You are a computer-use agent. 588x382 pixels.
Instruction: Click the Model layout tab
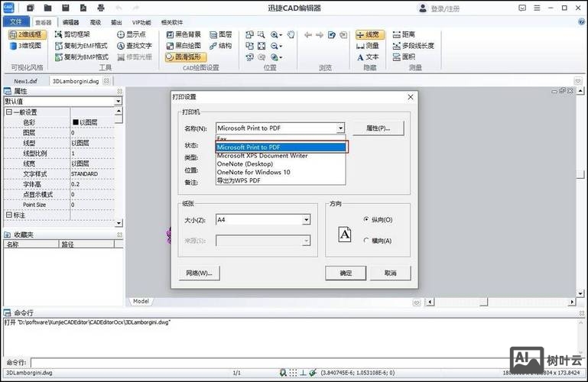pyautogui.click(x=141, y=301)
